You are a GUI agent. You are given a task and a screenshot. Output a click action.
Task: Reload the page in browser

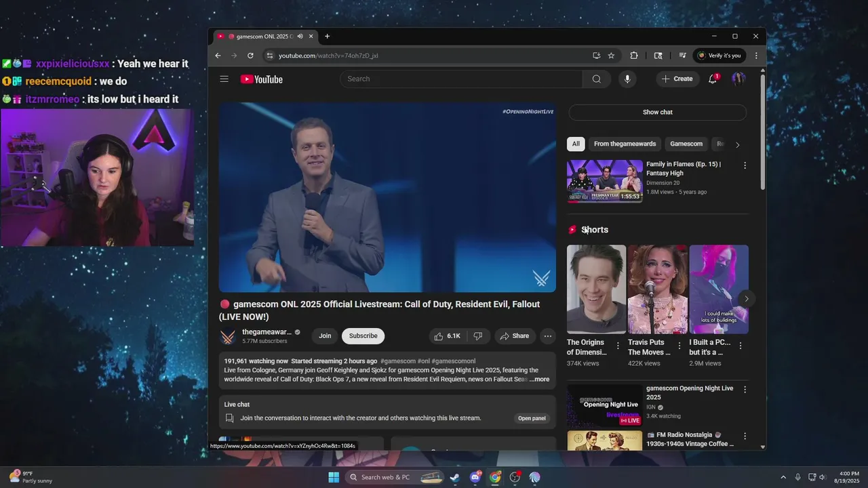click(x=250, y=56)
